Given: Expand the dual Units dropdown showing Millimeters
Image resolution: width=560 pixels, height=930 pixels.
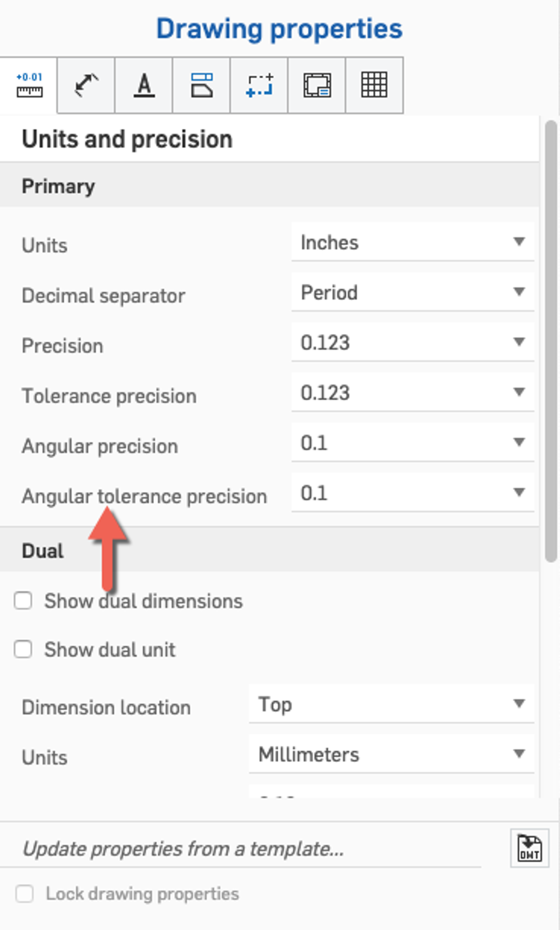Looking at the screenshot, I should point(391,754).
